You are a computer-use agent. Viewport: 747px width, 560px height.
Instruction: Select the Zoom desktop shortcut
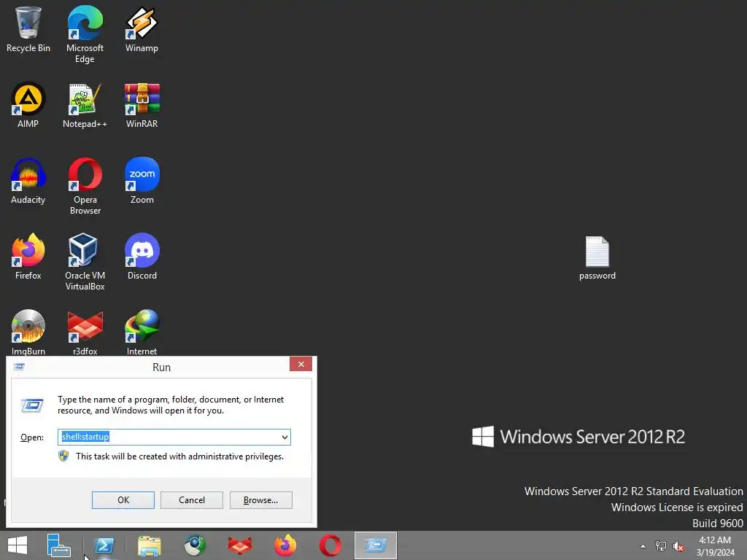pyautogui.click(x=142, y=181)
